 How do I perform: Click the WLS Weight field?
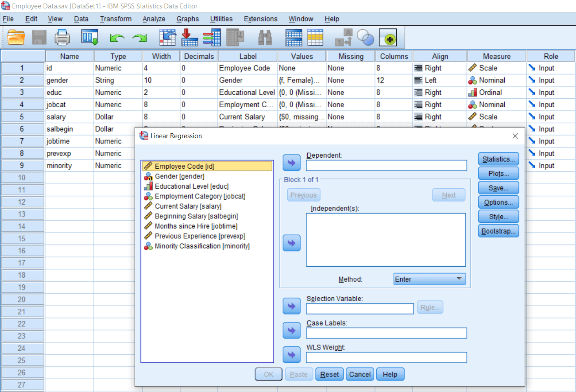tap(387, 357)
